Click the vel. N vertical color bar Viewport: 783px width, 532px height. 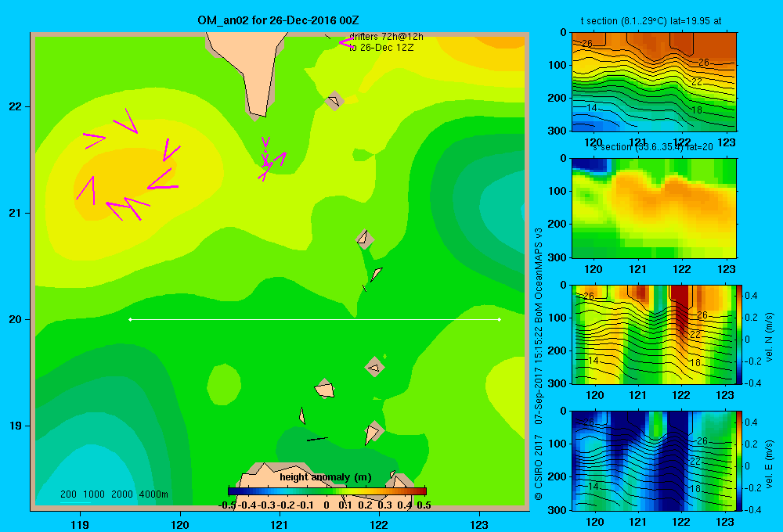coord(739,334)
